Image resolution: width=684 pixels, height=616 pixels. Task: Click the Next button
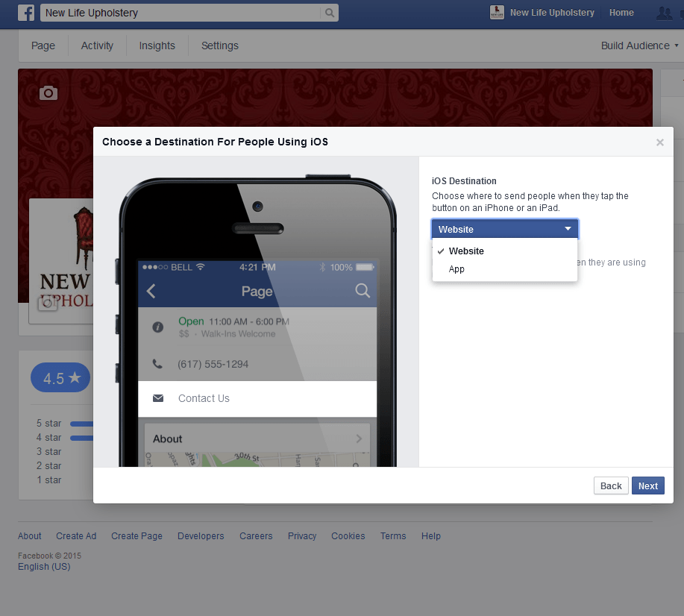647,485
